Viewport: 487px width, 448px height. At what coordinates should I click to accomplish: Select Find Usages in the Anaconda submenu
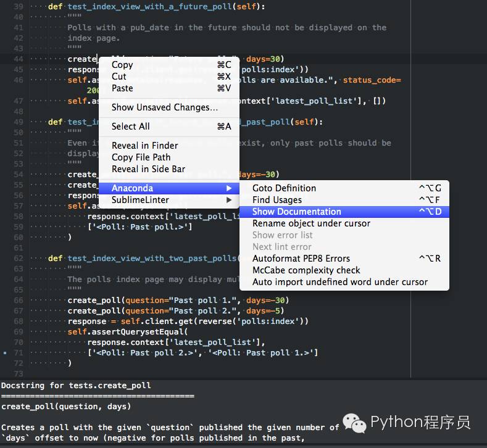coord(344,200)
